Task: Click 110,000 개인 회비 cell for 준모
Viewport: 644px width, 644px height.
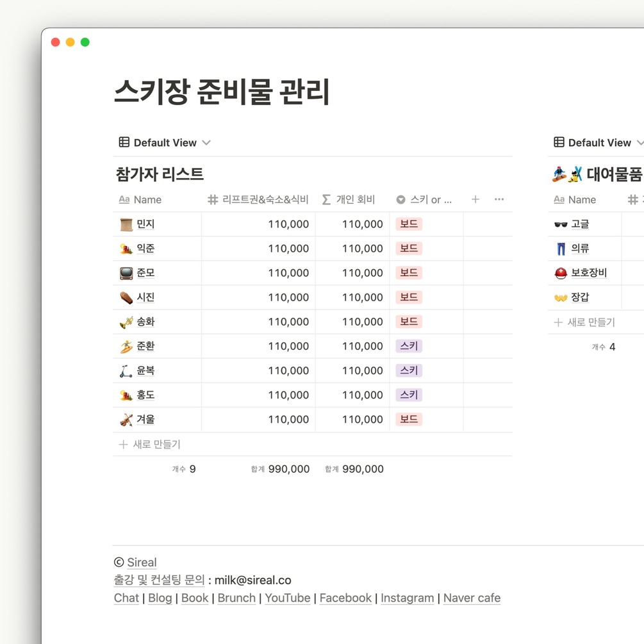Action: pyautogui.click(x=352, y=273)
